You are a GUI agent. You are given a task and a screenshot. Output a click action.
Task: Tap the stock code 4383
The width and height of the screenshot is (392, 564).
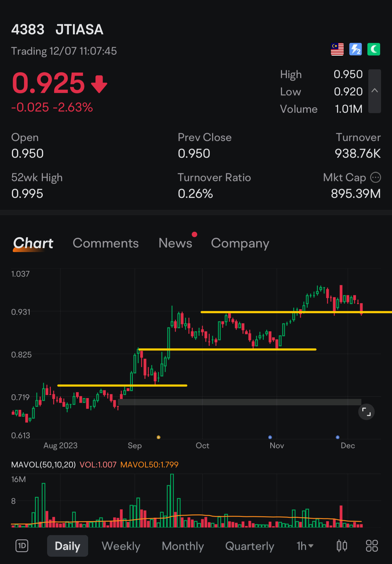(x=28, y=29)
